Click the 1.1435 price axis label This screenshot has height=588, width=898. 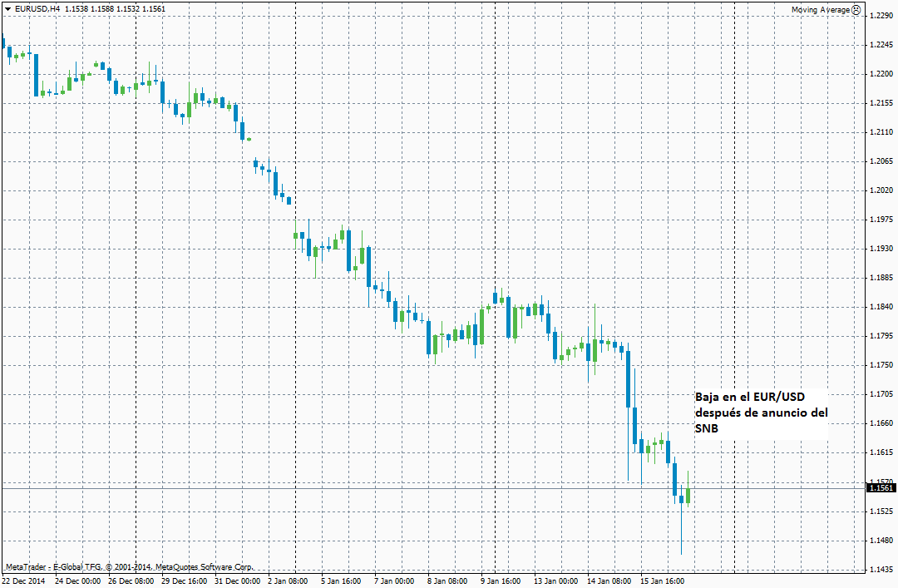(881, 570)
